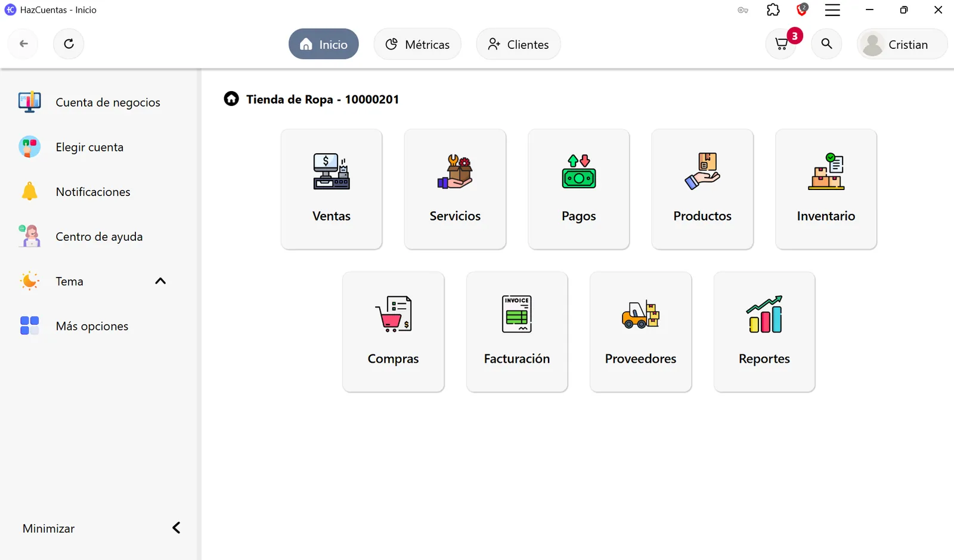
Task: Click the home icon beside Tienda de Ropa
Action: [x=231, y=99]
